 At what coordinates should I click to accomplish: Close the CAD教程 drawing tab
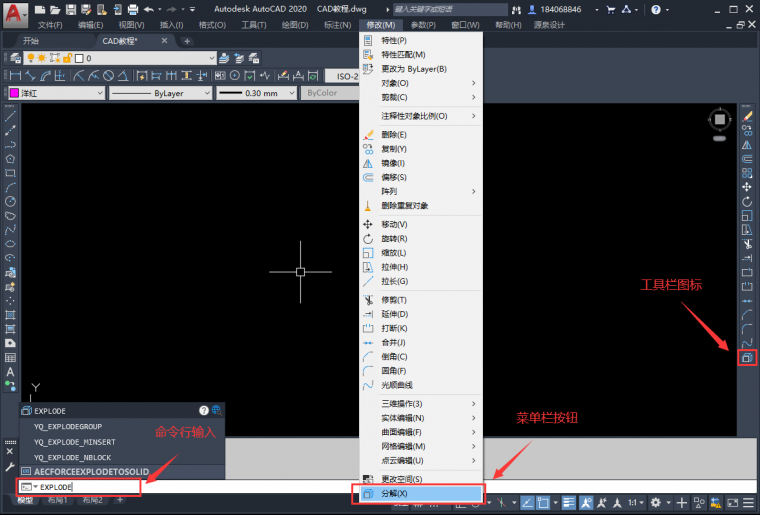164,41
